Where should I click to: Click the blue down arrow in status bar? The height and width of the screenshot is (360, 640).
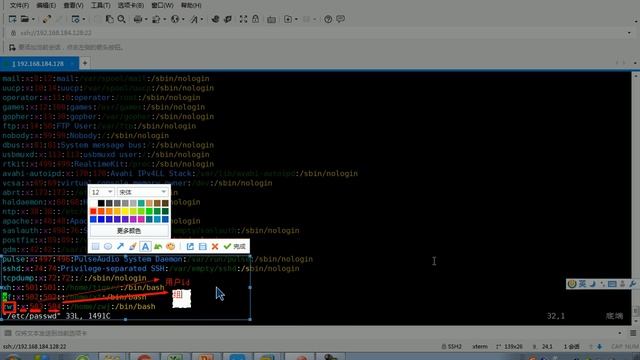tap(600, 347)
